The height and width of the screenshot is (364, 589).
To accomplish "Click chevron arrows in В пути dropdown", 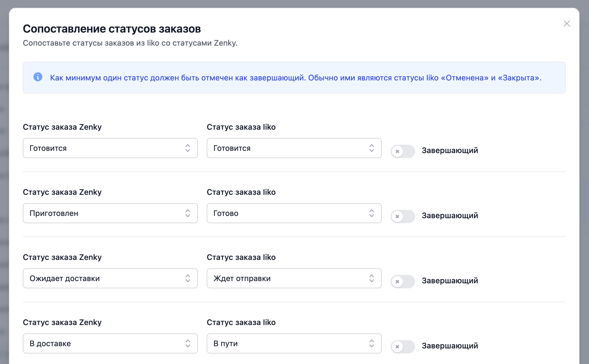I will tap(371, 343).
